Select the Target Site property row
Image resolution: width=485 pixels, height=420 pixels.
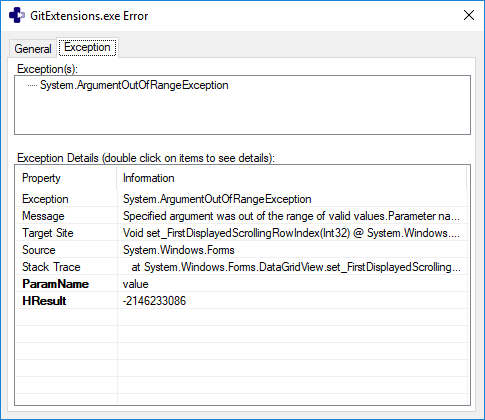pyautogui.click(x=242, y=233)
